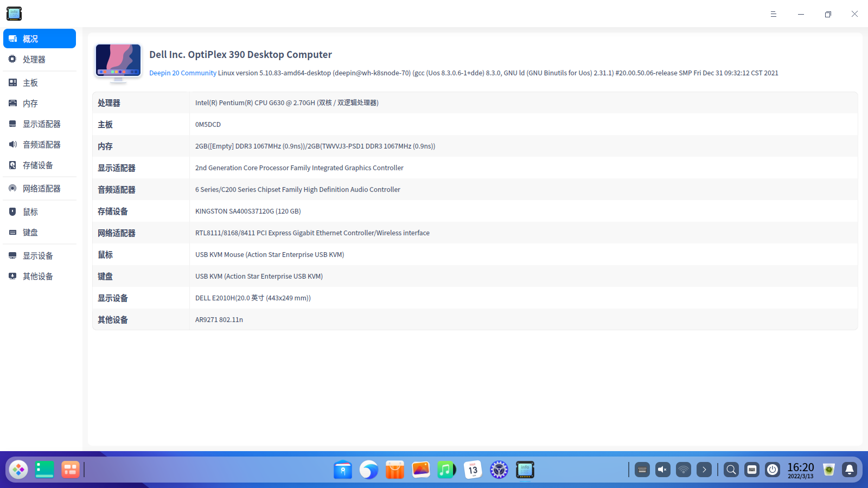868x488 pixels.
Task: Expand the tray arrow in dock
Action: point(704,470)
